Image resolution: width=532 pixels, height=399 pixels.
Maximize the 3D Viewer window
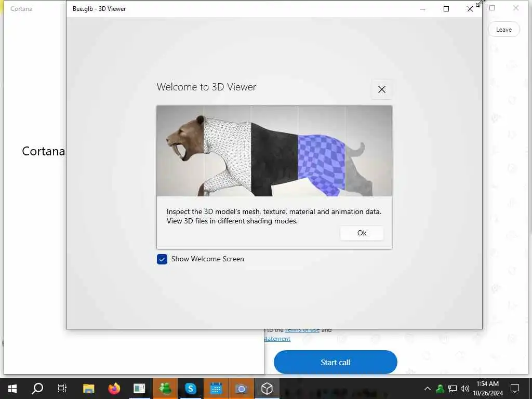446,9
